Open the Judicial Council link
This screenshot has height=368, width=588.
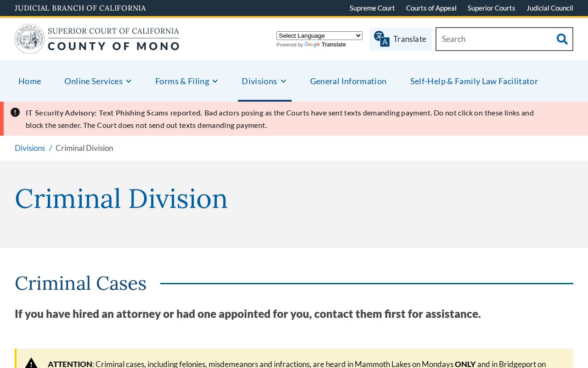[x=550, y=8]
